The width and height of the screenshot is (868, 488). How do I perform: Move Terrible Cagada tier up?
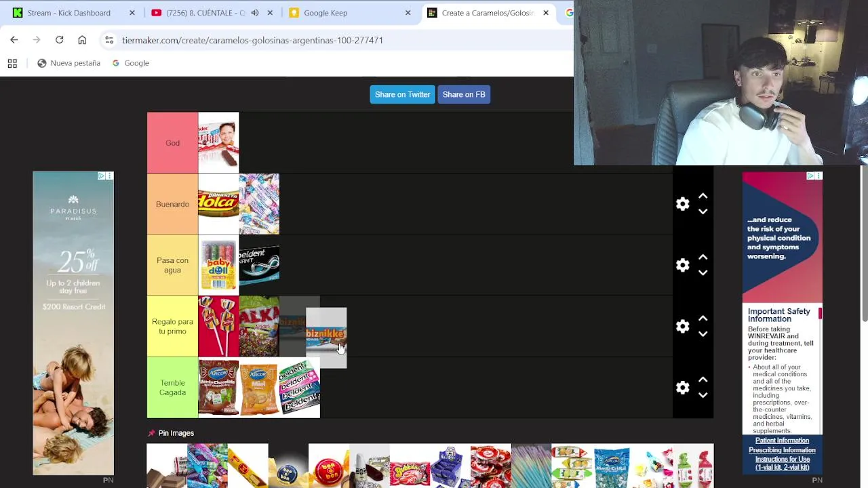coord(703,379)
